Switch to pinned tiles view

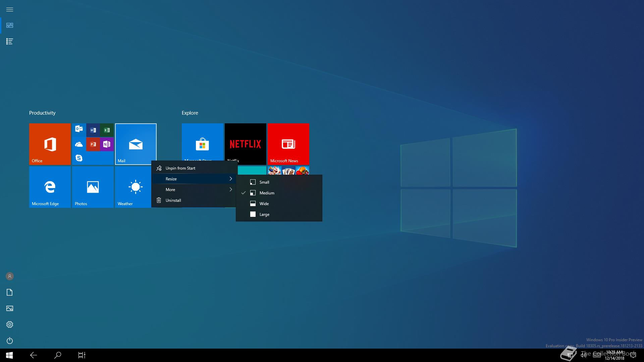point(10,25)
